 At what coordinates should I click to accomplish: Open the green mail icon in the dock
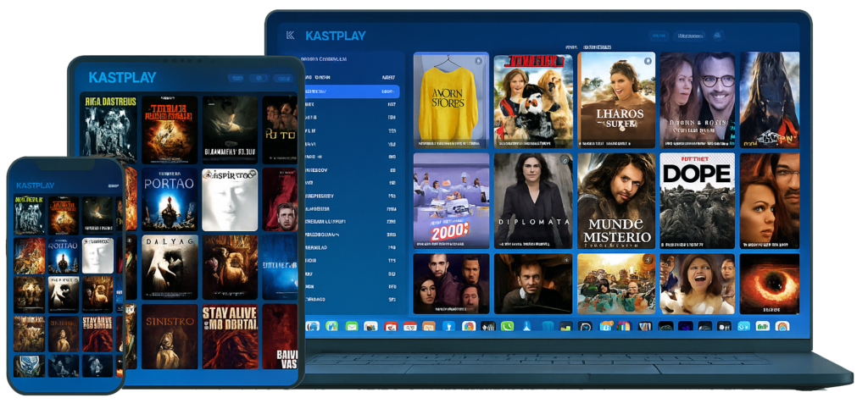tap(352, 326)
